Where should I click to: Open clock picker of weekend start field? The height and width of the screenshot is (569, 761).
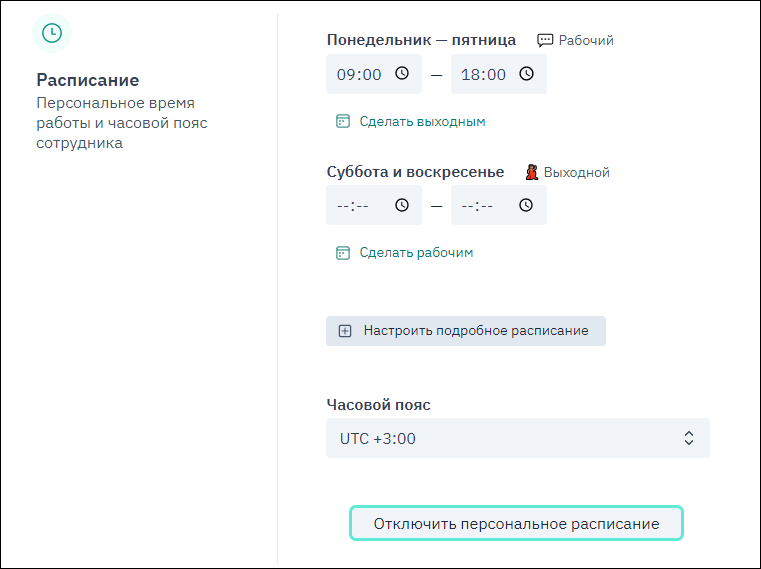(402, 205)
